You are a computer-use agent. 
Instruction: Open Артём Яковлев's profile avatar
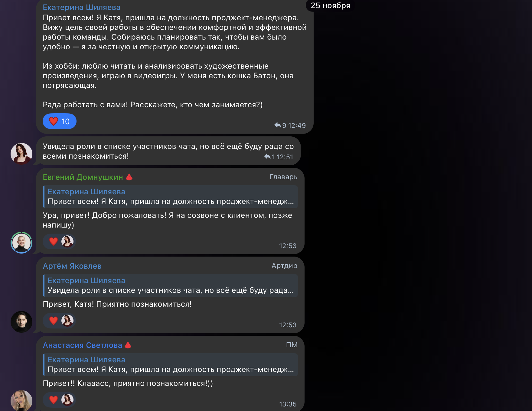coord(21,322)
